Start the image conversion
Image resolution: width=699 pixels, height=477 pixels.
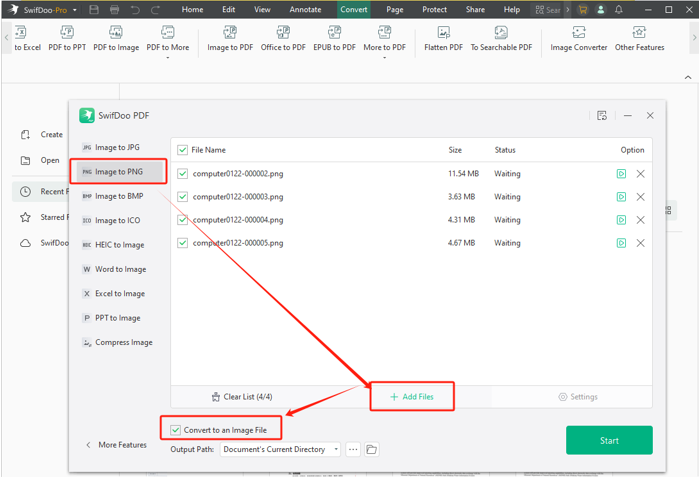tap(609, 440)
